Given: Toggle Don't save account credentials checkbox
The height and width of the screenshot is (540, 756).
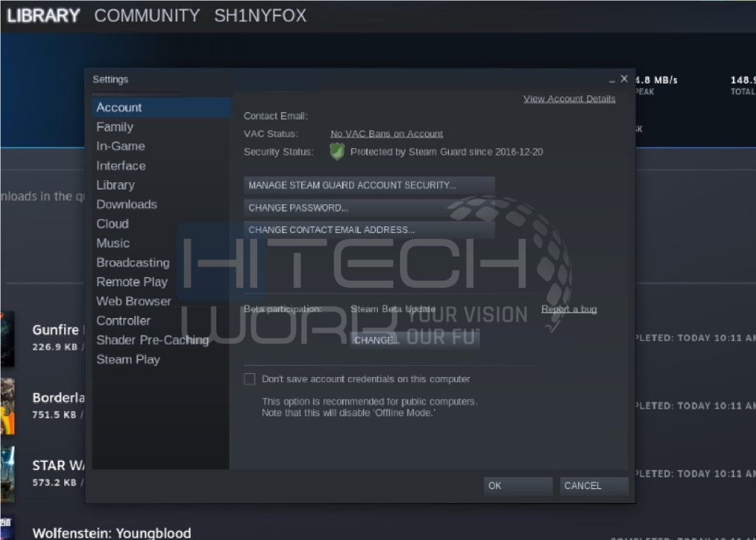Looking at the screenshot, I should click(250, 379).
